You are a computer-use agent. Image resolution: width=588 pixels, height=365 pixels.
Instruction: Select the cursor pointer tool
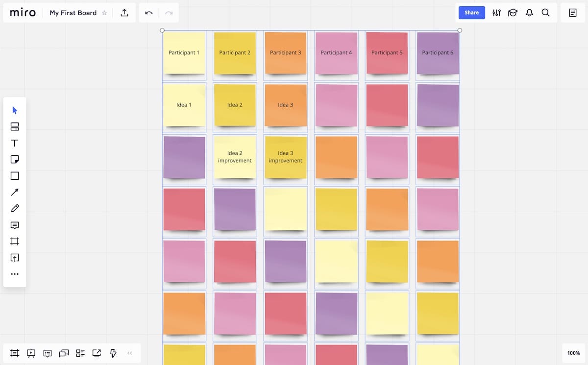pos(15,110)
